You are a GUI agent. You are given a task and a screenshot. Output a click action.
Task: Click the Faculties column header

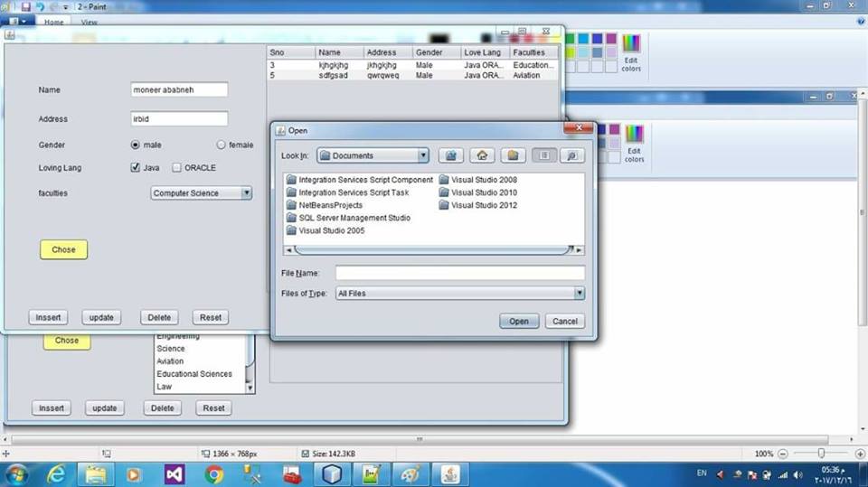[x=533, y=52]
